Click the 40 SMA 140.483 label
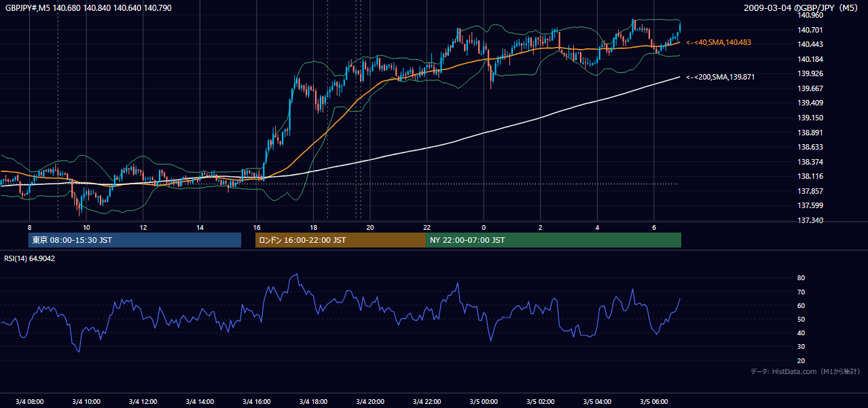The height and width of the screenshot is (408, 868). coord(719,42)
